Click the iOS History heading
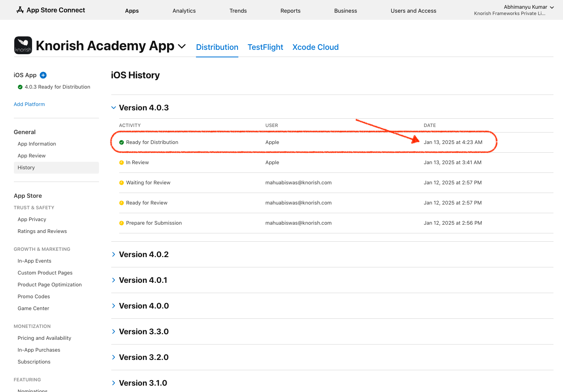The image size is (563, 392). coord(135,75)
